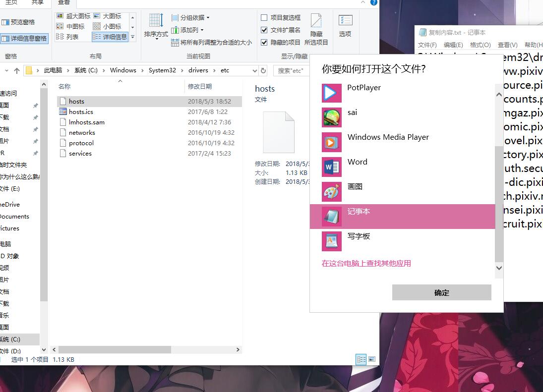Click Windows in address breadcrumb

click(x=123, y=70)
